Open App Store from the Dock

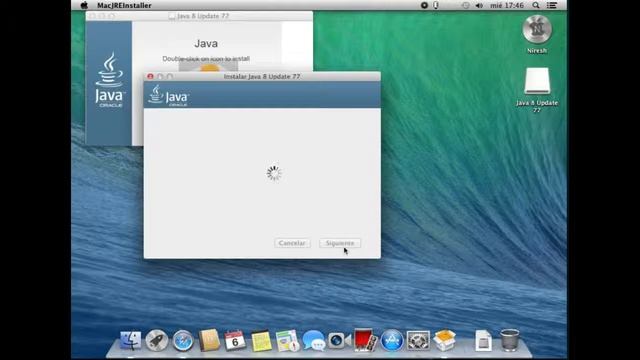coord(392,340)
